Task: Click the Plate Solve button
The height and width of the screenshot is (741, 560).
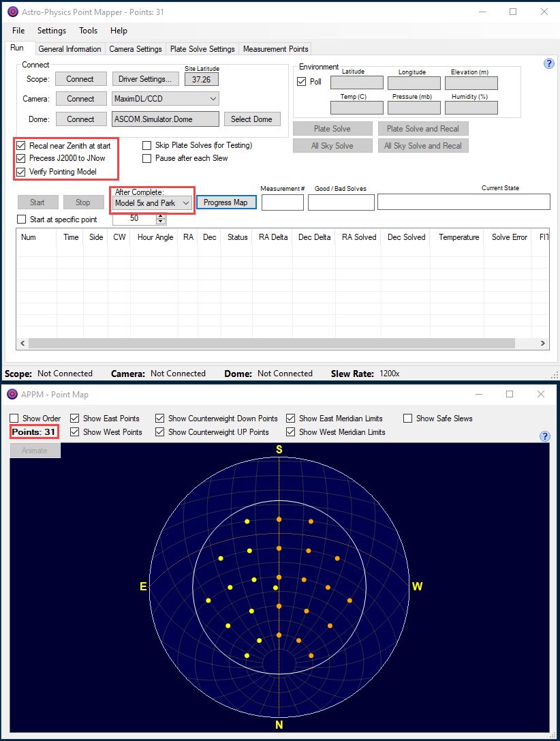Action: pos(332,129)
